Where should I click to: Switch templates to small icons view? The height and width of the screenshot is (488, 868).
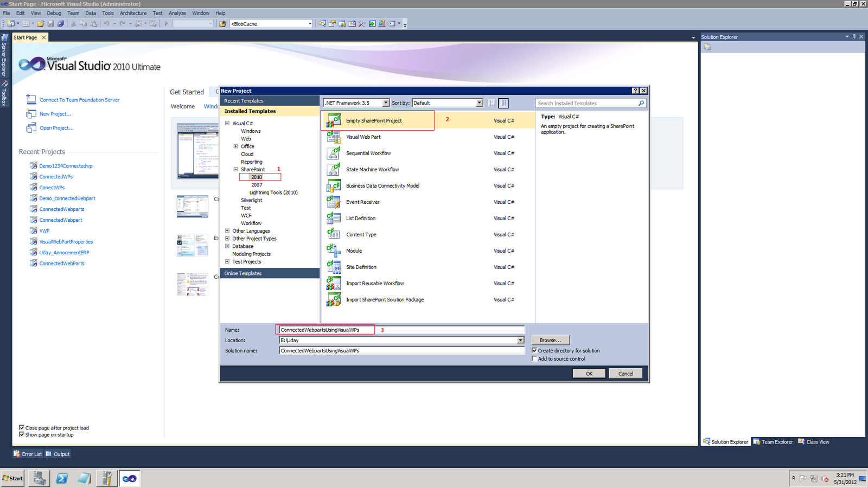(492, 103)
